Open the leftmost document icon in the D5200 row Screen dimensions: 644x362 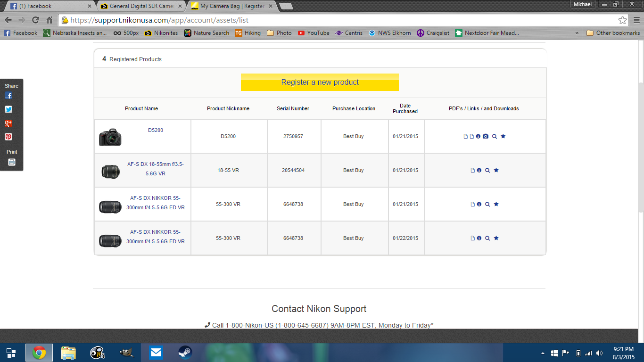(466, 136)
